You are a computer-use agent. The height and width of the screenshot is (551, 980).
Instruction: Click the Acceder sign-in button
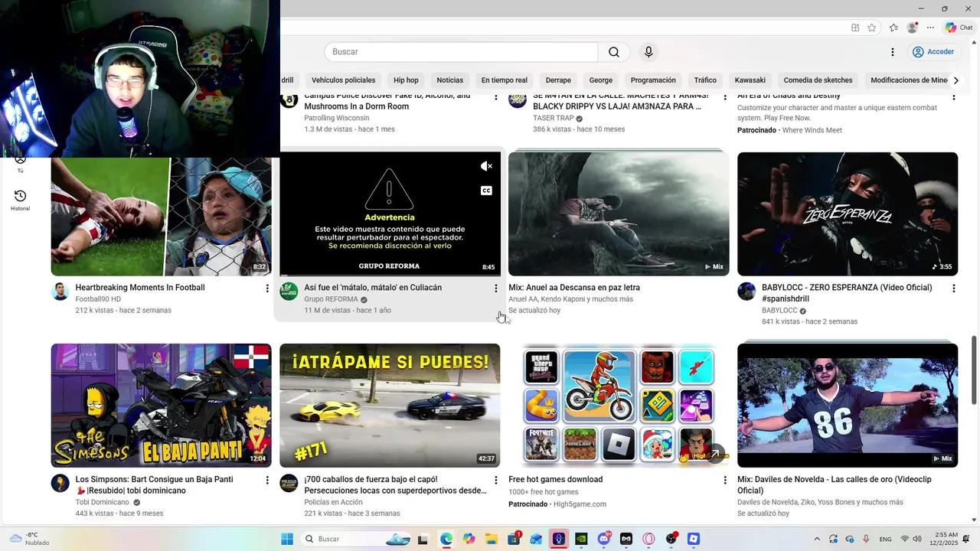[933, 52]
